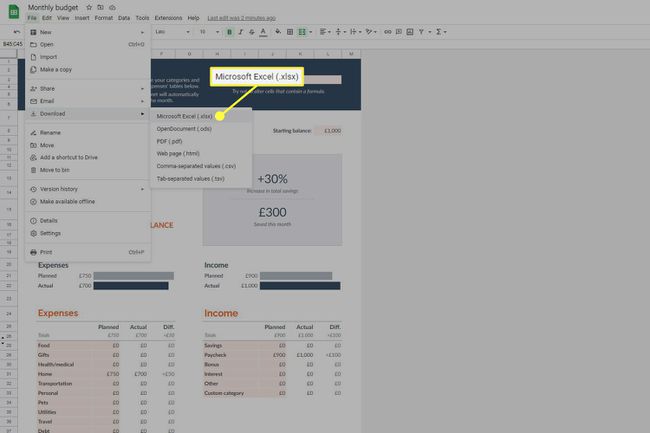
Task: Open the Data menu
Action: pos(124,18)
